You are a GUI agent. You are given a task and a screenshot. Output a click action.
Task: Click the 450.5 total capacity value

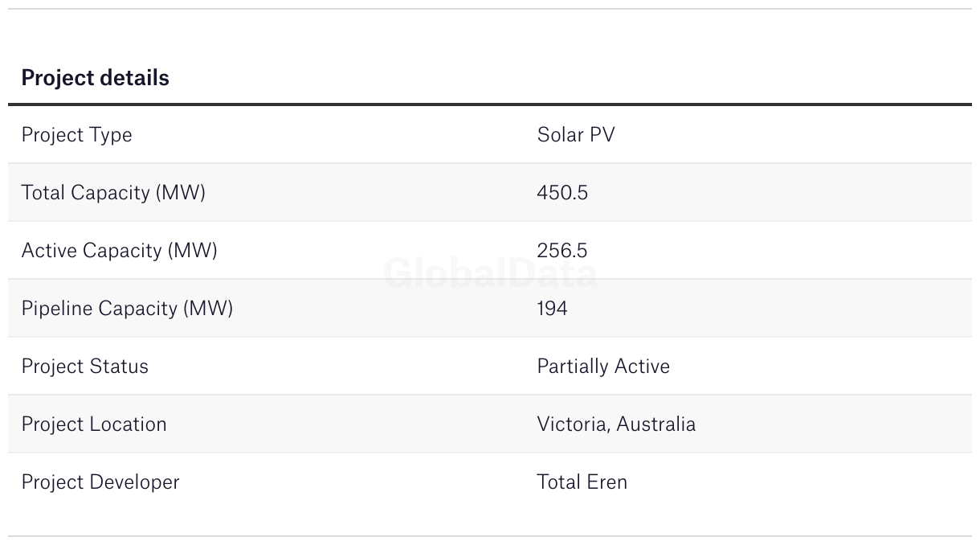(561, 193)
